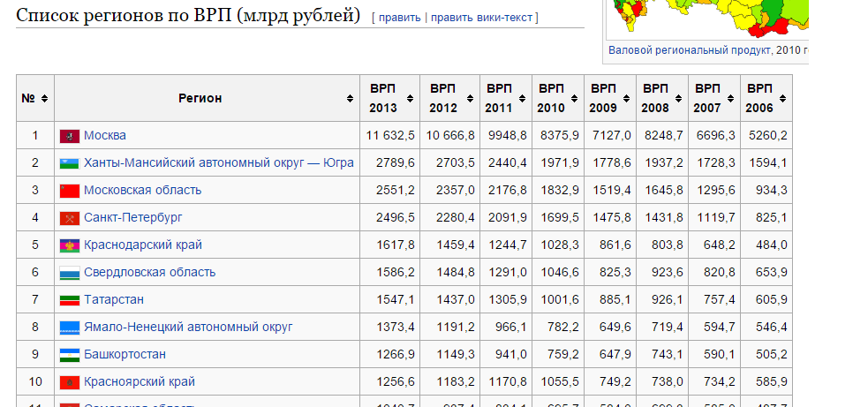868x407 pixels.
Task: Open the Московская область link
Action: pyautogui.click(x=142, y=190)
